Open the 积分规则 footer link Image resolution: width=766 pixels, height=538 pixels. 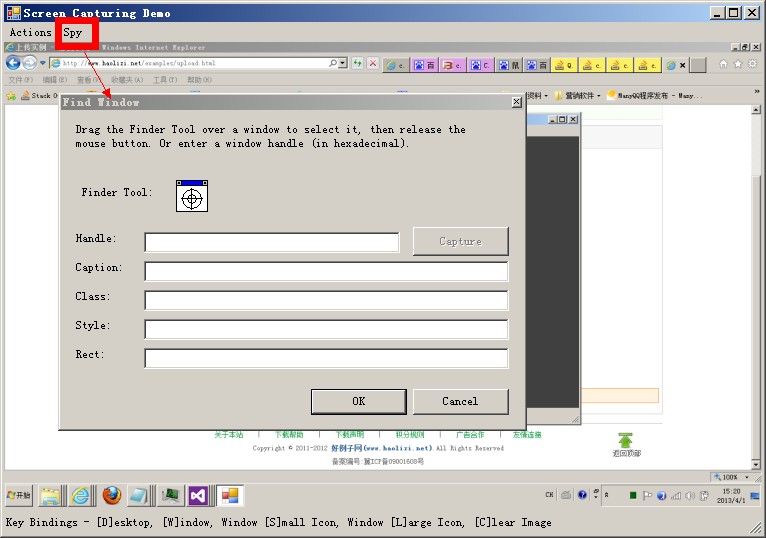(x=410, y=434)
